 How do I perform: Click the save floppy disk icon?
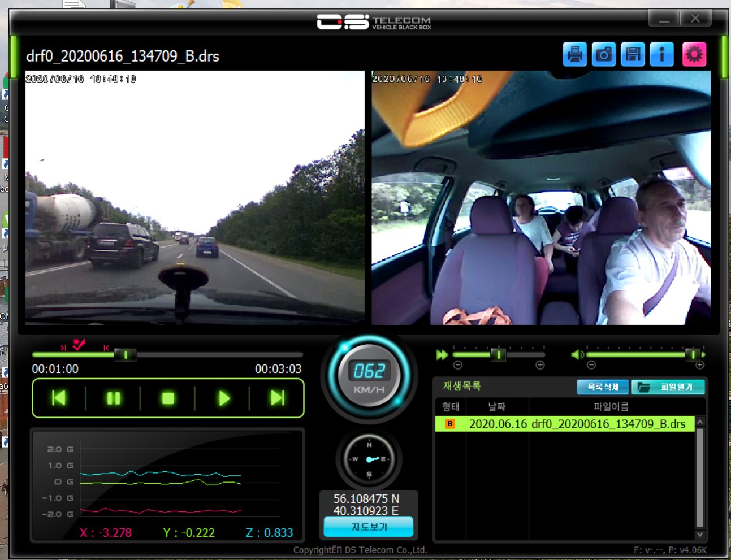click(x=633, y=55)
